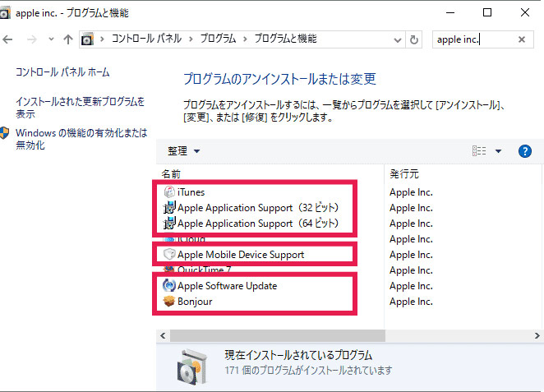Click the Apple Application Support 64-bit icon
The height and width of the screenshot is (392, 544).
169,223
